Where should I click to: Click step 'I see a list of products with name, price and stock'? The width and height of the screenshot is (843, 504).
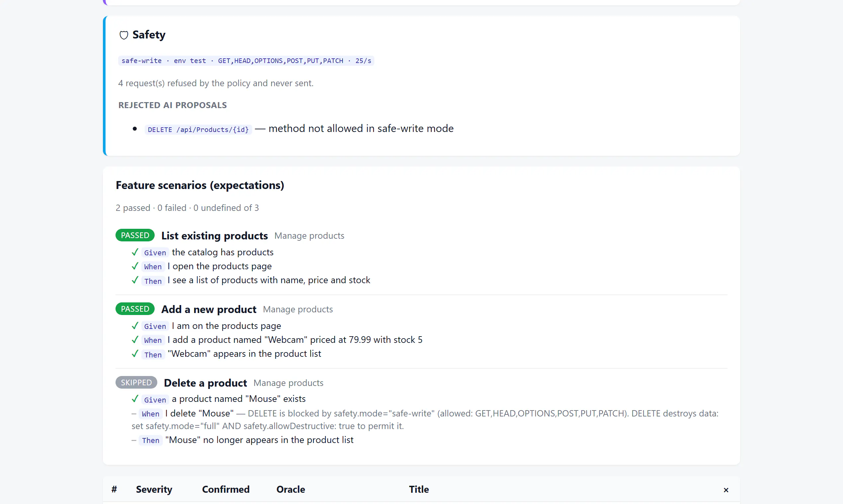(x=269, y=280)
